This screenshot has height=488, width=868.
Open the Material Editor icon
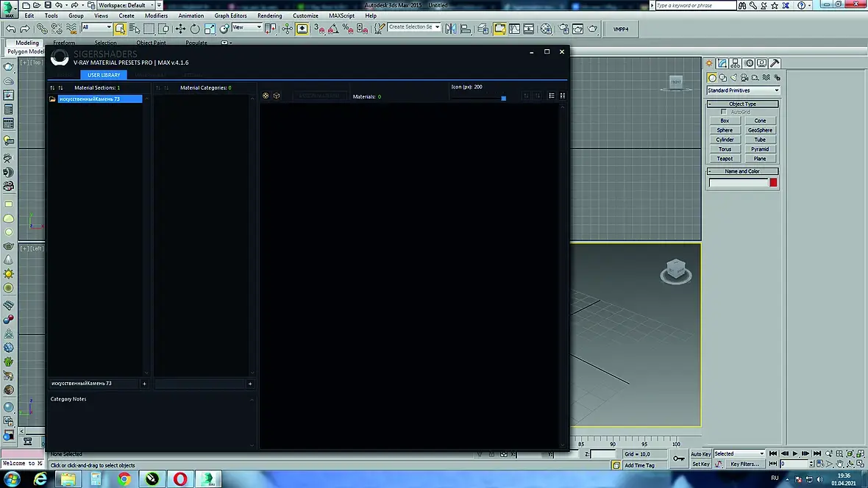546,29
